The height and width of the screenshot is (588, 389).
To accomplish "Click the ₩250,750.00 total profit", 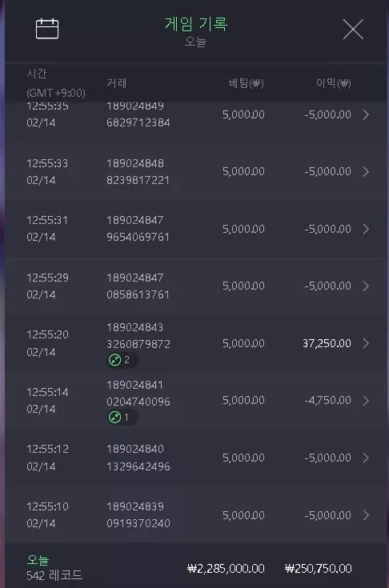I will pyautogui.click(x=318, y=569).
